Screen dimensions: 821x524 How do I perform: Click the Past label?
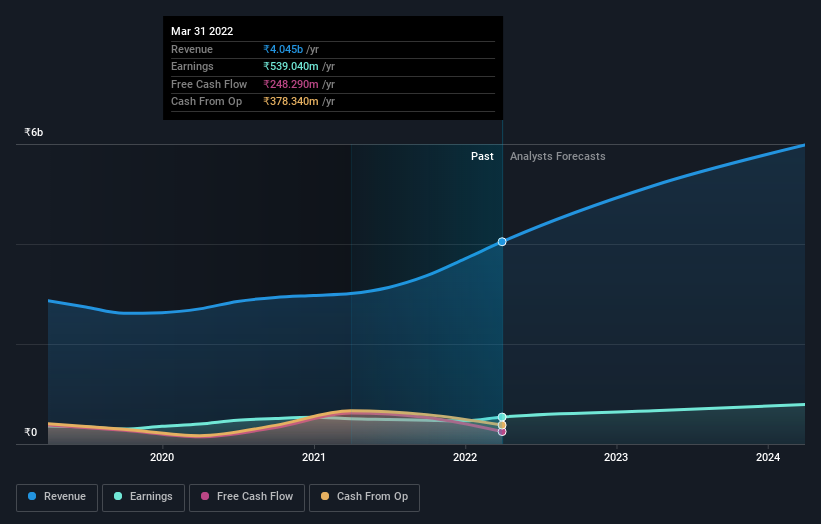click(x=482, y=157)
